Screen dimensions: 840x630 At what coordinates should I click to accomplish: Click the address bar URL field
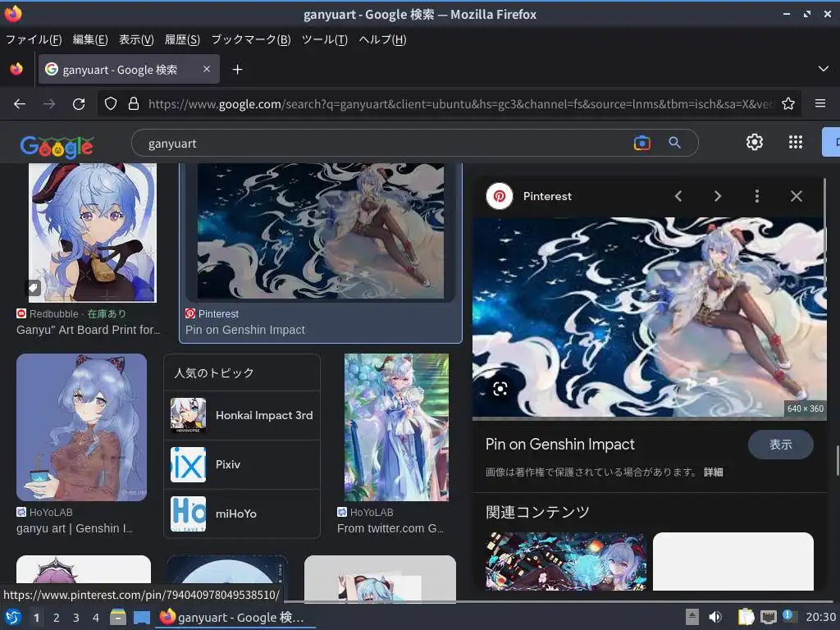pyautogui.click(x=461, y=104)
